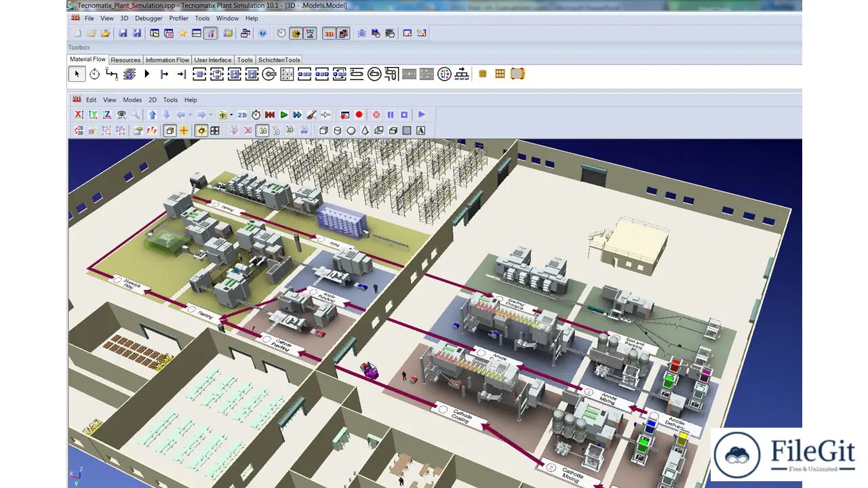This screenshot has width=868, height=488.
Task: Select the Transporter vehicle icon
Action: click(517, 74)
